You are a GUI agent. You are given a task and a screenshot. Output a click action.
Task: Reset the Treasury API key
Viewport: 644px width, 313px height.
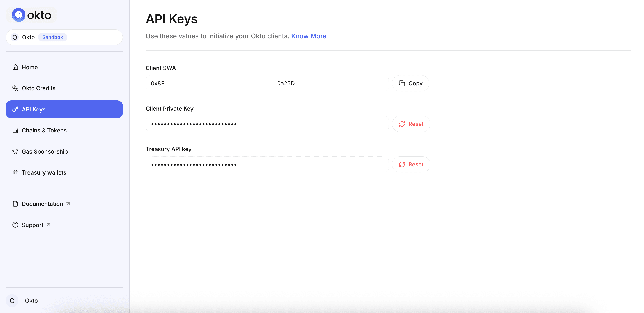coord(411,164)
